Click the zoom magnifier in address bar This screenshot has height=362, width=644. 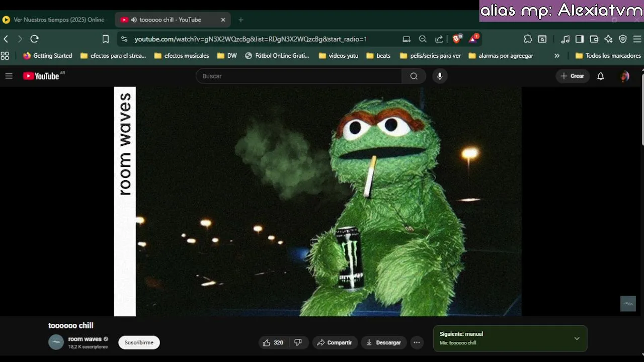[x=423, y=39]
